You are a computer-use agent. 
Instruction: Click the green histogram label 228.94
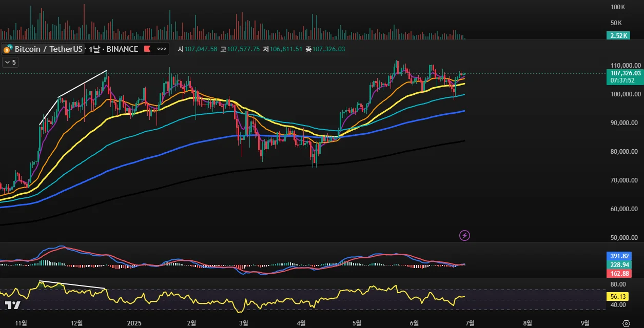618,265
